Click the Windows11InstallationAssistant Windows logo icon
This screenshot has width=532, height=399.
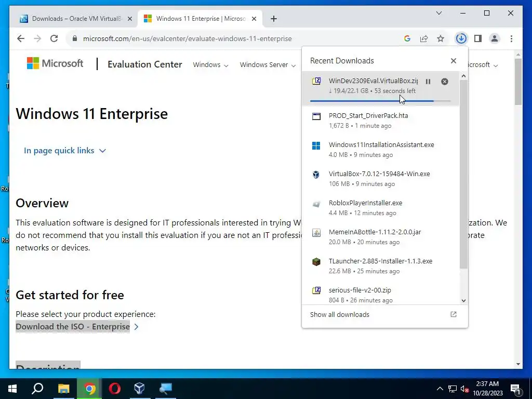click(x=316, y=145)
